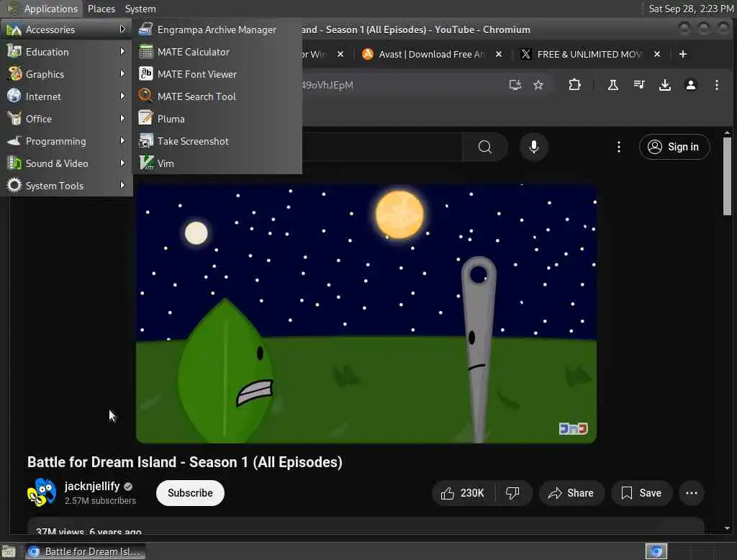Like the video (230K)

463,493
